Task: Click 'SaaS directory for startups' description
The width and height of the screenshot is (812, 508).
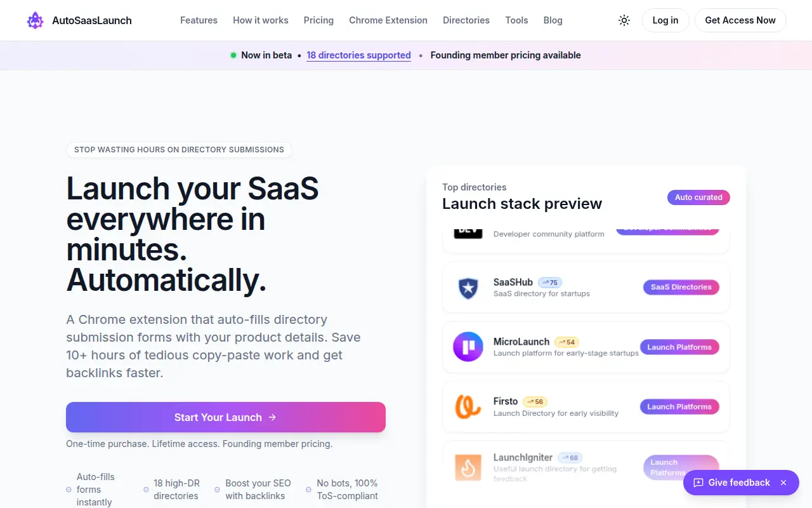Action: pyautogui.click(x=542, y=293)
